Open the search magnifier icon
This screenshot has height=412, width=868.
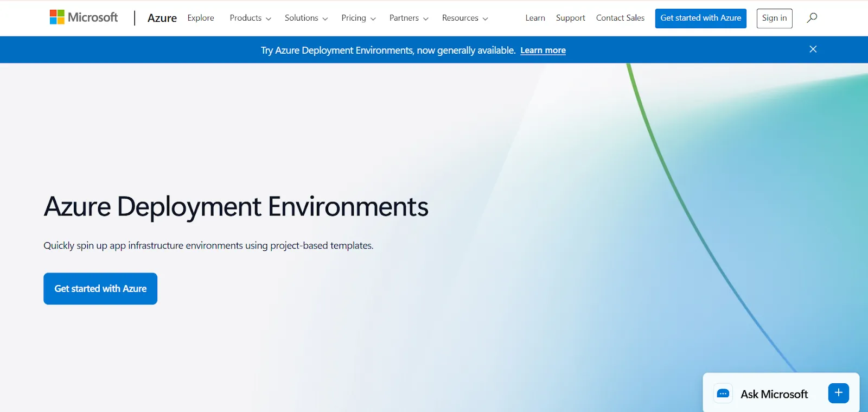pyautogui.click(x=812, y=18)
